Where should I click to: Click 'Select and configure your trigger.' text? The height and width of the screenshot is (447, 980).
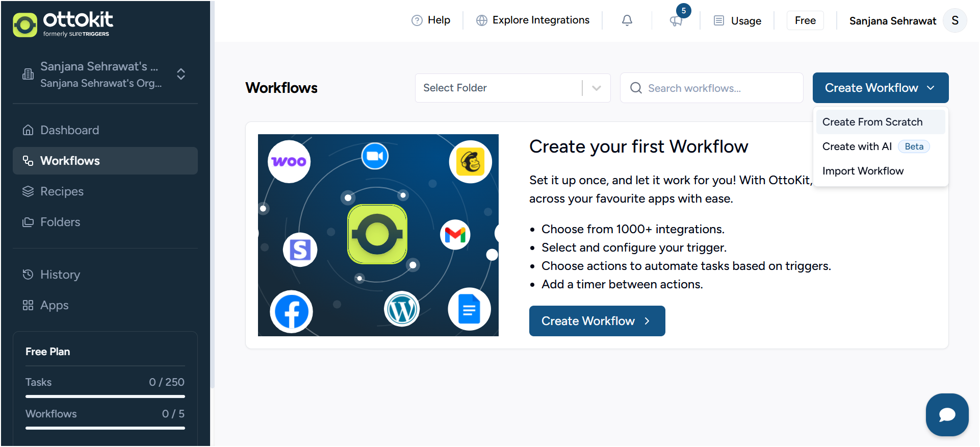pyautogui.click(x=634, y=247)
